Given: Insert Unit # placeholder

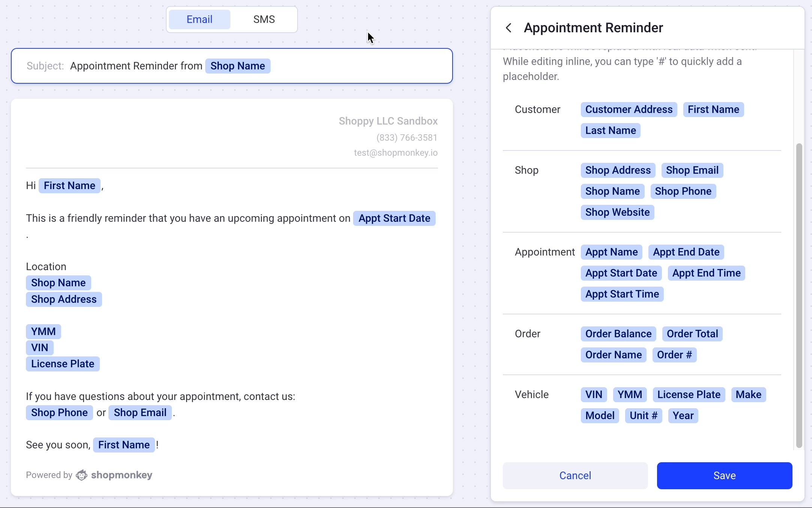Looking at the screenshot, I should tap(644, 416).
